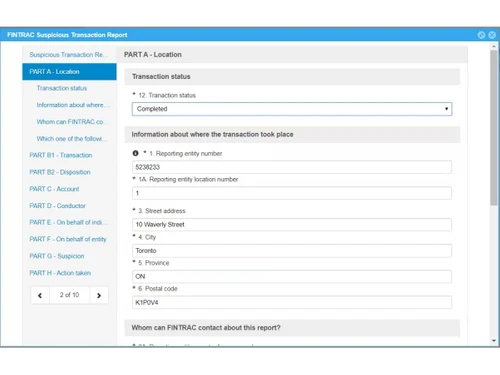Image resolution: width=500 pixels, height=375 pixels.
Task: Click the Whom can FINTRAC contact heading
Action: [x=206, y=328]
